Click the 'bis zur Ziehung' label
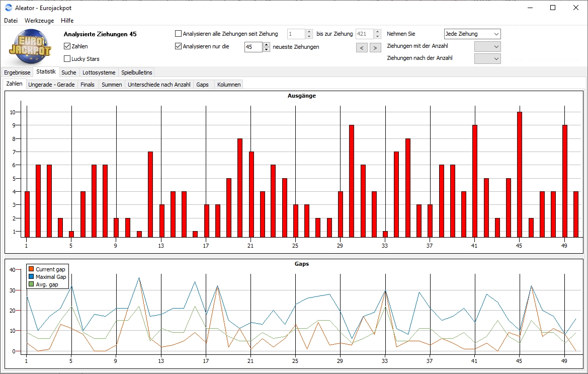This screenshot has width=588, height=374. pos(334,34)
